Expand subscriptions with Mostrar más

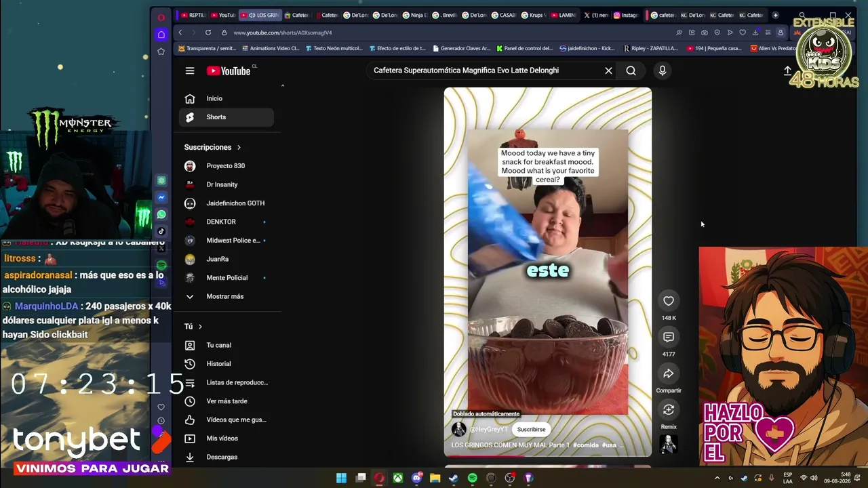pos(226,296)
